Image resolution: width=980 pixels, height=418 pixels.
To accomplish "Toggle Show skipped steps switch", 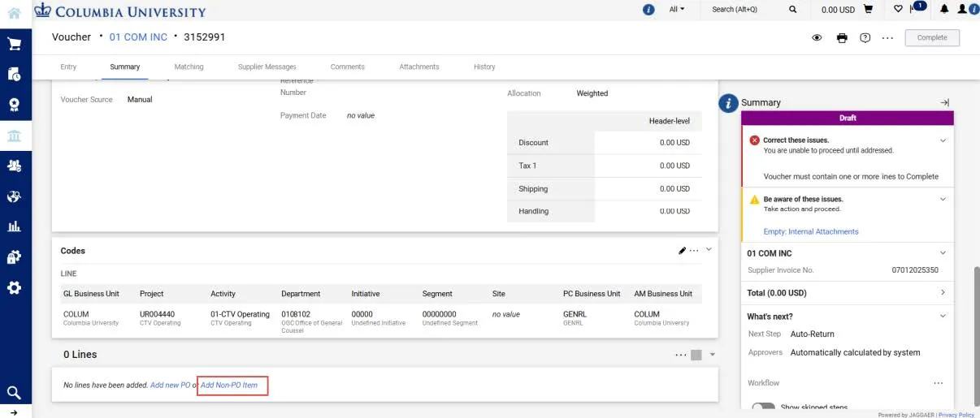I will click(x=763, y=407).
